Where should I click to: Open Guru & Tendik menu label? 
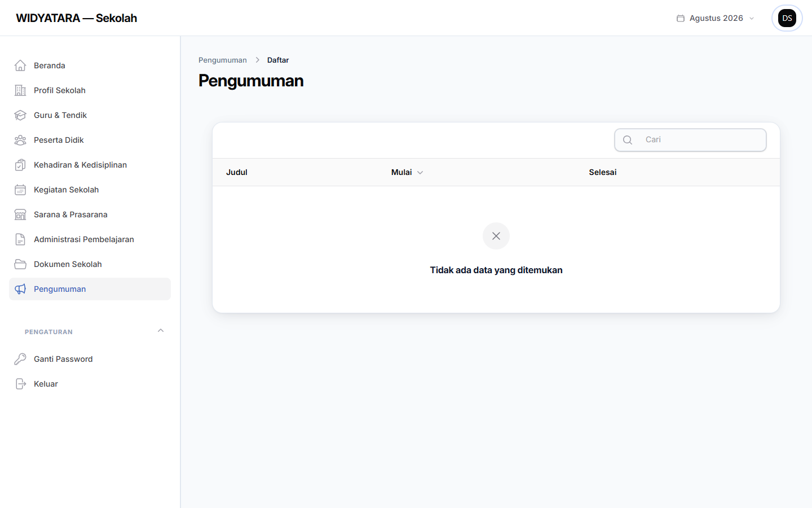click(x=60, y=115)
